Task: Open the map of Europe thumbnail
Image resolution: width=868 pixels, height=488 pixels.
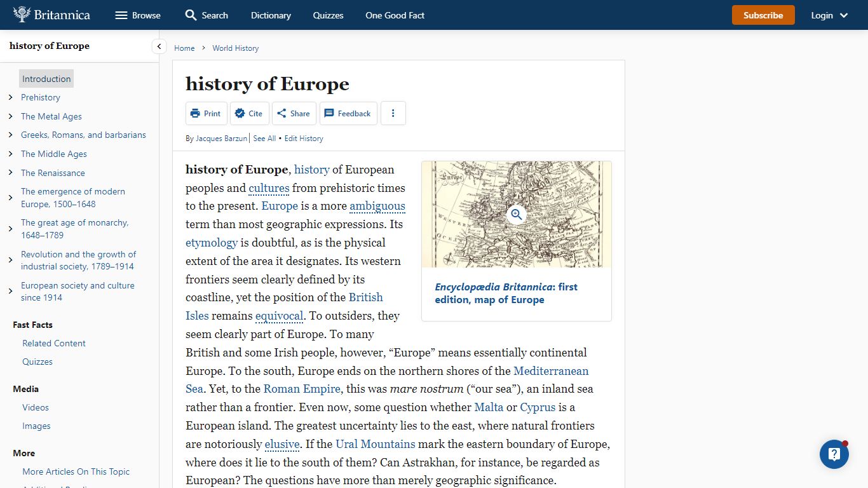Action: (x=517, y=214)
